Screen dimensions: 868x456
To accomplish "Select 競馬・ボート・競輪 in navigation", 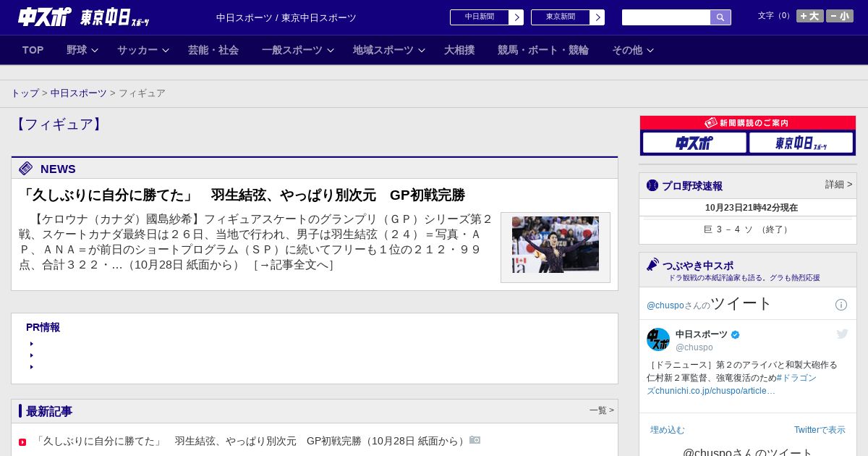I will (543, 50).
